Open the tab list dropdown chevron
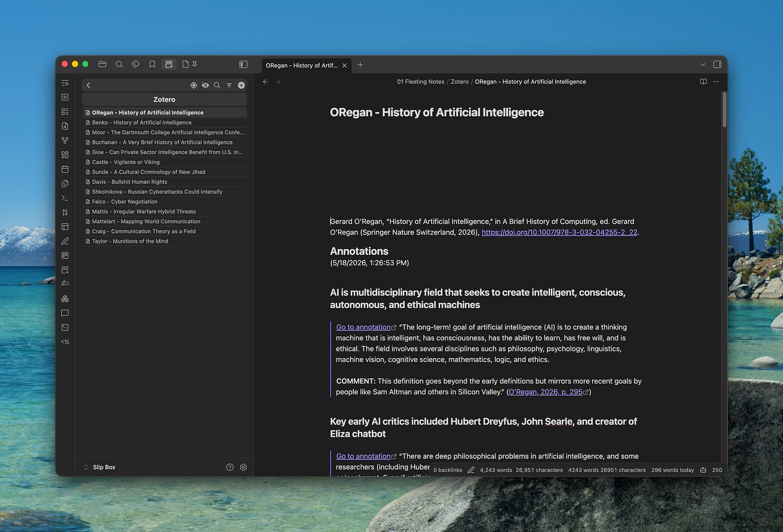Screen dimensions: 783x532 (703, 65)
